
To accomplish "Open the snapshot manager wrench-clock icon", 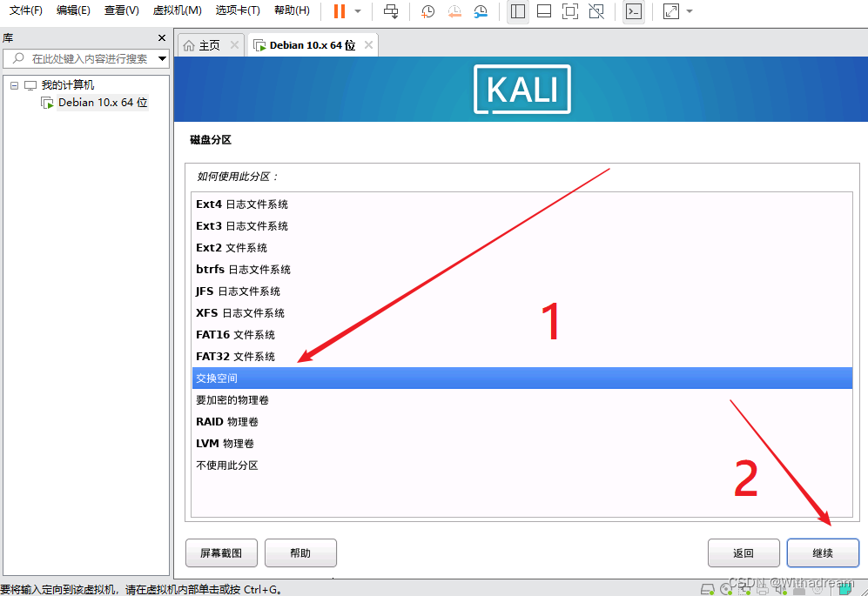I will coord(481,11).
